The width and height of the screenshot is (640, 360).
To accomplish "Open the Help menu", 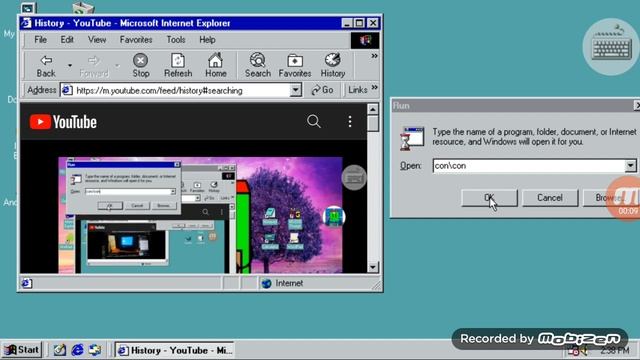I will [207, 40].
